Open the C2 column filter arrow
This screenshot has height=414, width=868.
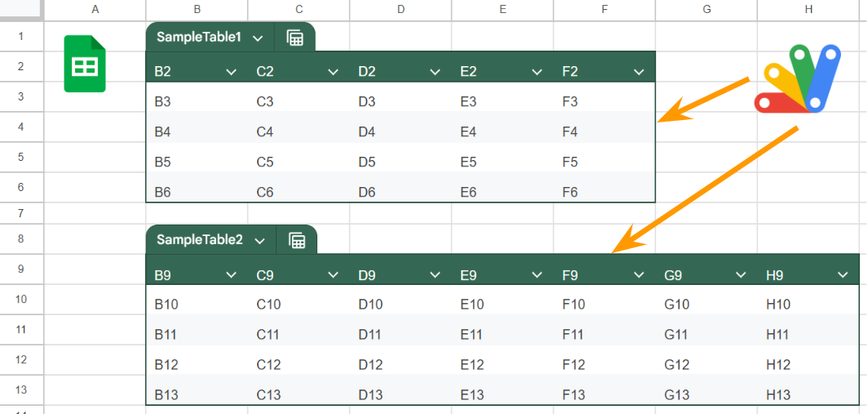pos(333,72)
